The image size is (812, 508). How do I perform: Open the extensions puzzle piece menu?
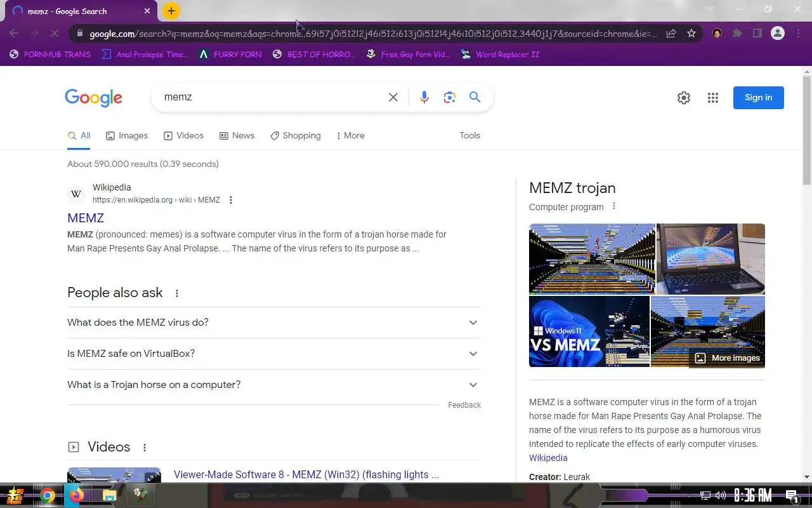coord(737,34)
